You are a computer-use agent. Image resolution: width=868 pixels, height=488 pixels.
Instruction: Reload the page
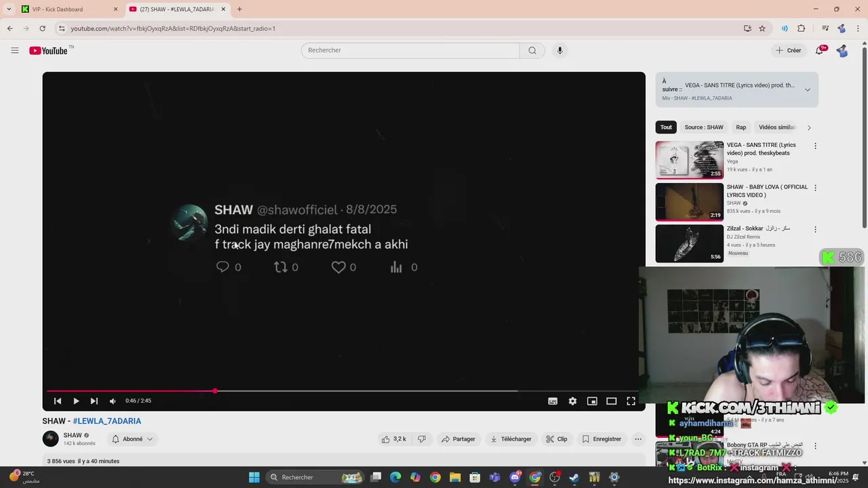click(42, 28)
